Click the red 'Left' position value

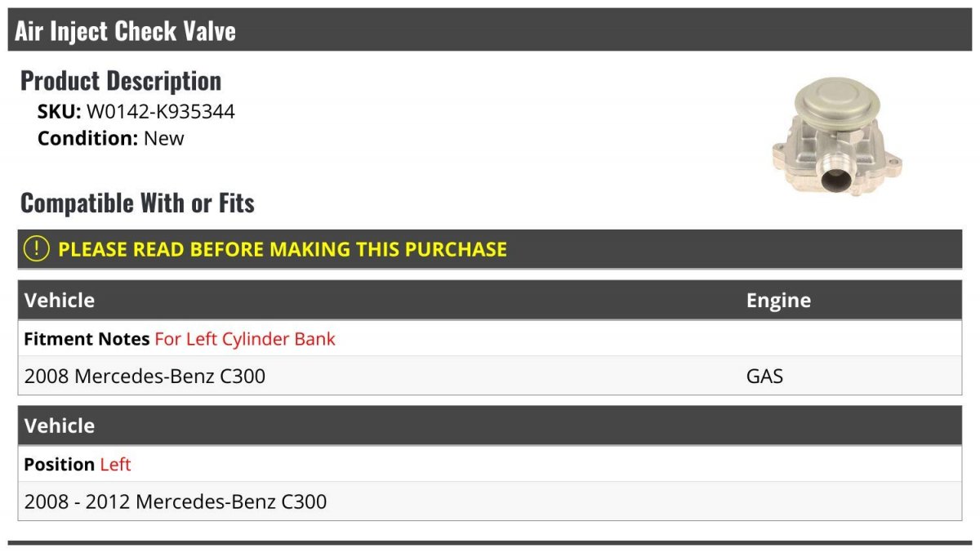pos(115,464)
